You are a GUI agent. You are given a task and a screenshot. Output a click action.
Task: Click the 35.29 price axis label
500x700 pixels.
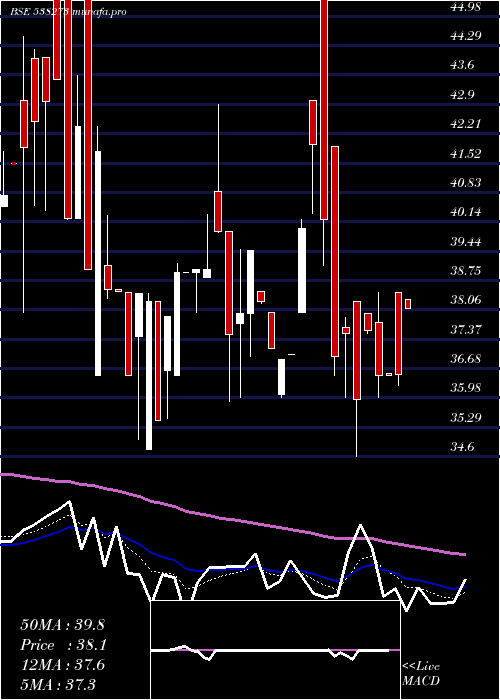pyautogui.click(x=467, y=418)
